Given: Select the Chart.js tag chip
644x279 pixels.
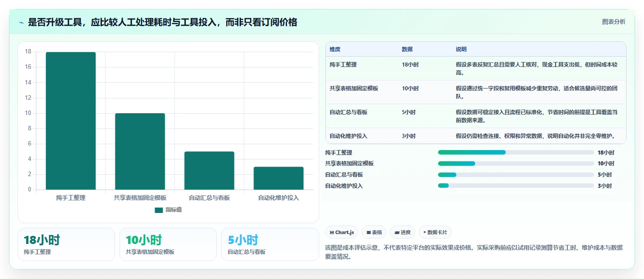Looking at the screenshot, I should click(342, 232).
